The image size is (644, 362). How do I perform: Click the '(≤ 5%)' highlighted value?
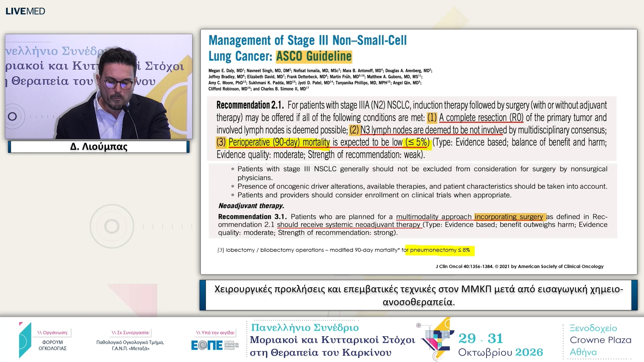[417, 142]
